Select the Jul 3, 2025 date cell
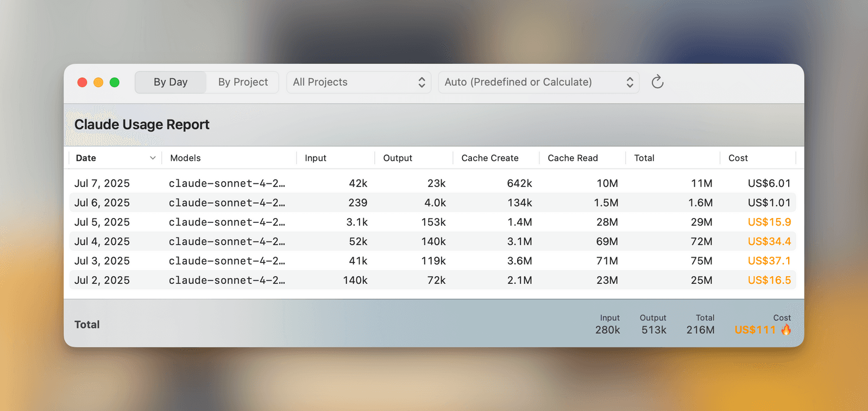 click(x=102, y=261)
